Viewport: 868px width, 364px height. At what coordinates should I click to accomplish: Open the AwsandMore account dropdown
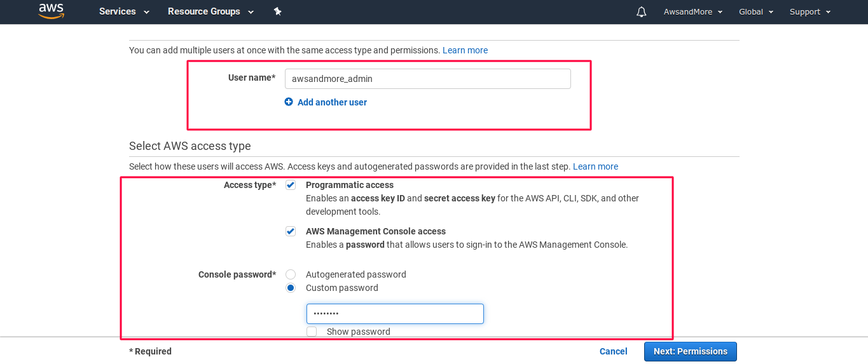[x=693, y=12]
